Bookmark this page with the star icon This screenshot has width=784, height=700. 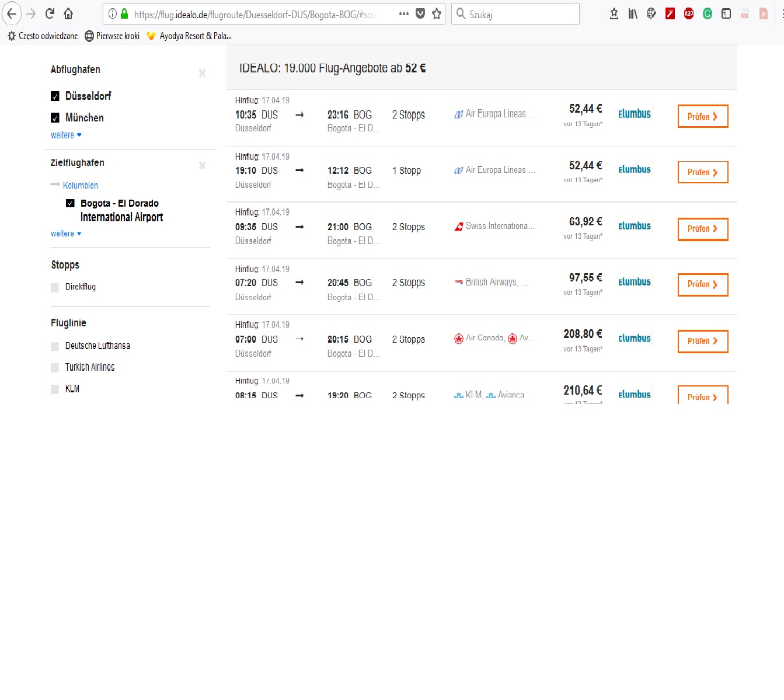437,14
